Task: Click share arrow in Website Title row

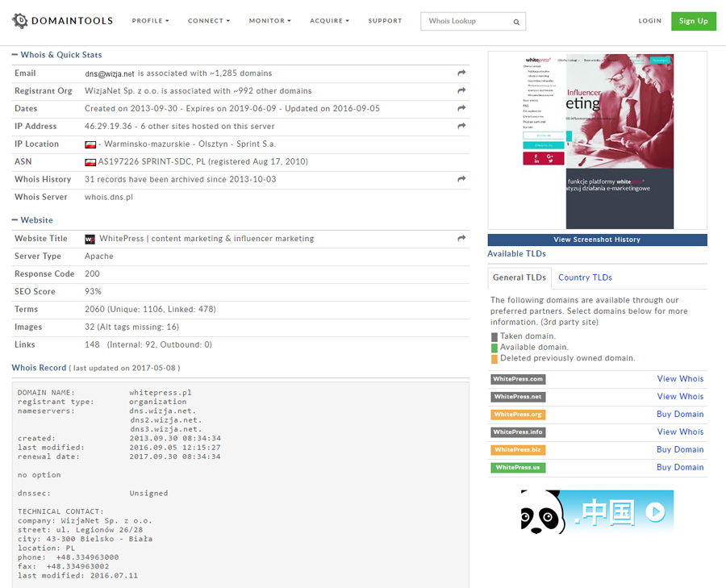Action: click(x=461, y=239)
